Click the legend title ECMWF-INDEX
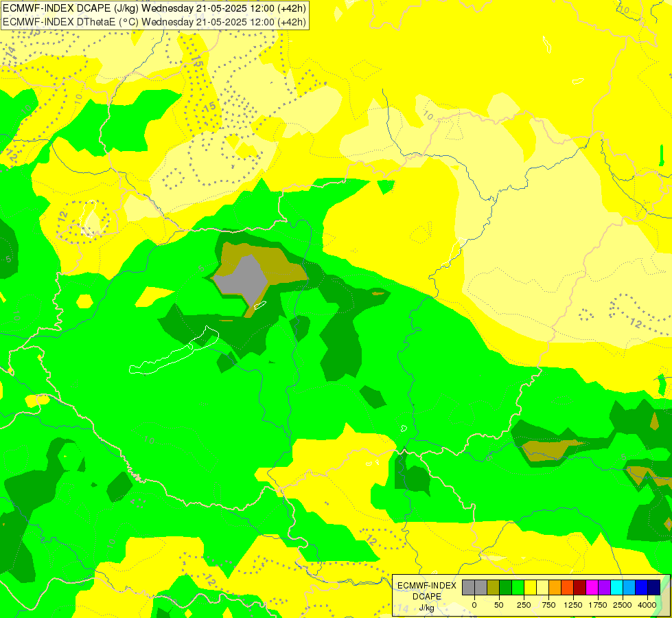The height and width of the screenshot is (618, 672). (x=427, y=586)
